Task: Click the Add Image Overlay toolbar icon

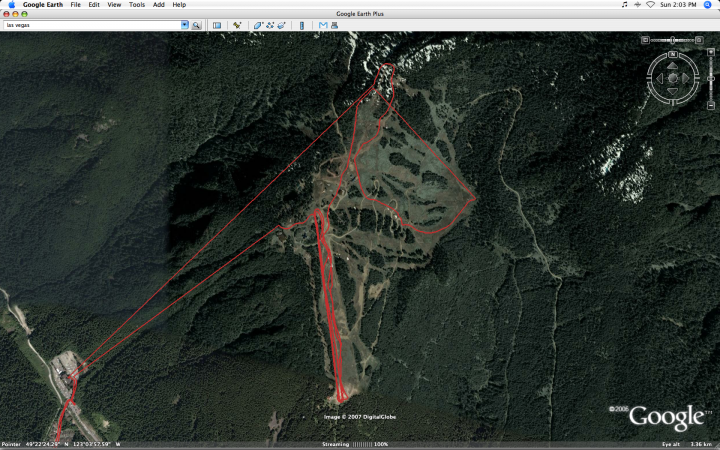Action: pyautogui.click(x=281, y=25)
